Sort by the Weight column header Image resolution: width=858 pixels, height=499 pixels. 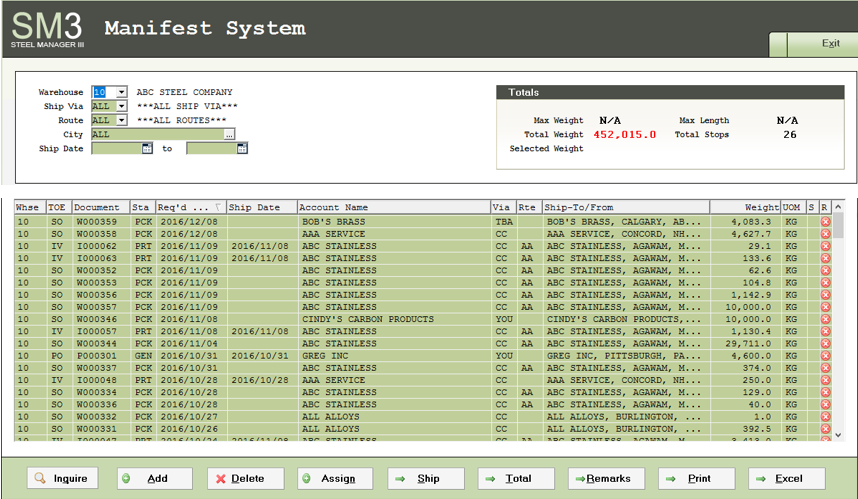pyautogui.click(x=745, y=207)
